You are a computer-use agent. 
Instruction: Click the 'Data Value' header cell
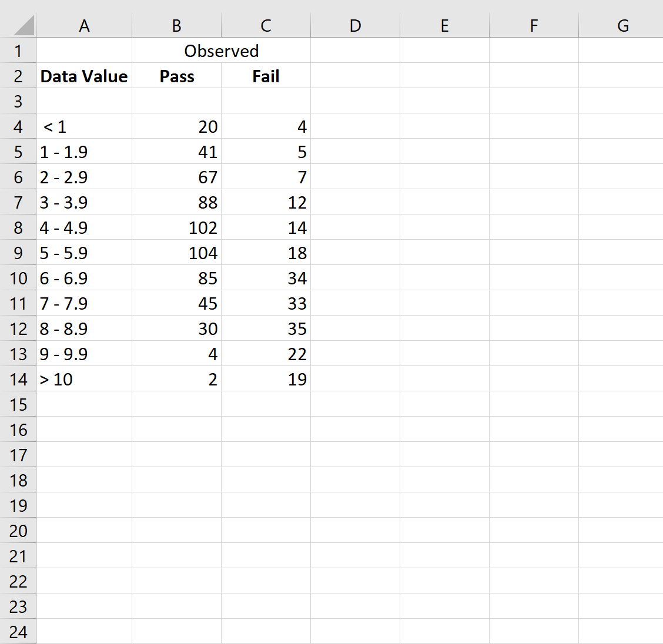tap(84, 76)
